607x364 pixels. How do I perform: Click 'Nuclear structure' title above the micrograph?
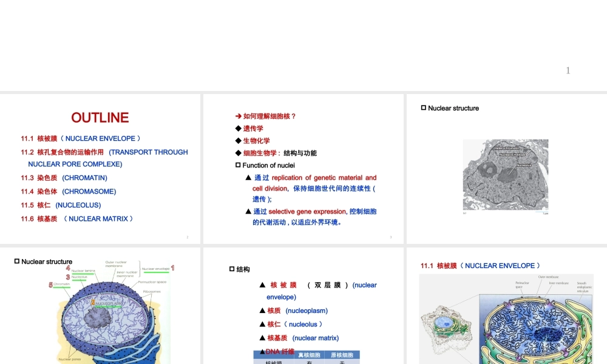(x=450, y=109)
